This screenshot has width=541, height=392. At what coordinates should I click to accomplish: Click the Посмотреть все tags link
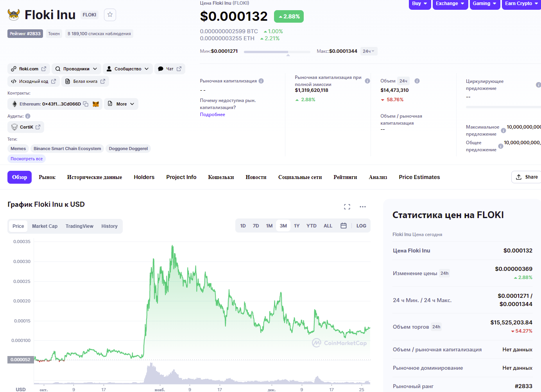point(27,159)
